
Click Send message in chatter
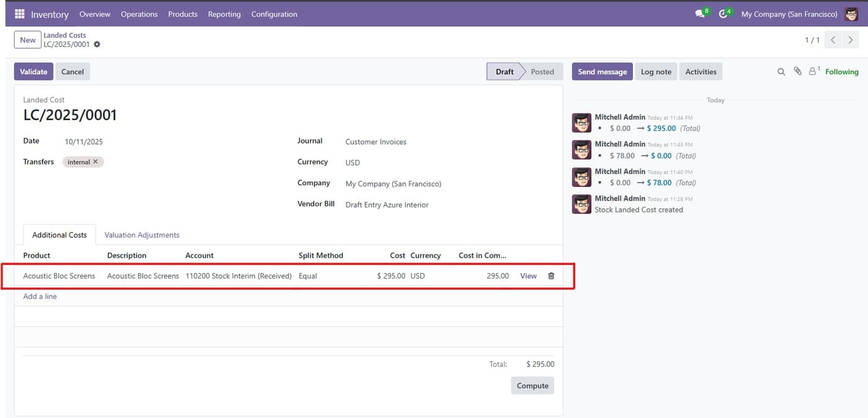tap(603, 72)
